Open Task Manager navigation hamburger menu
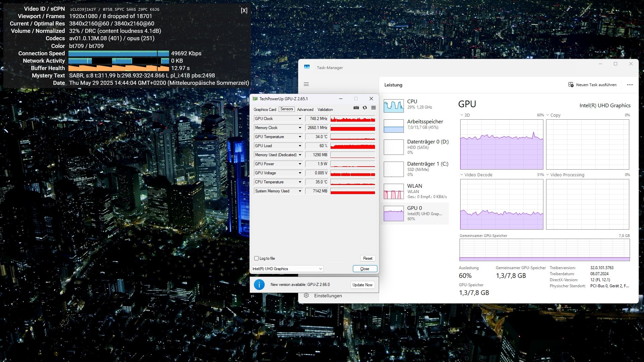The width and height of the screenshot is (644, 362). [306, 84]
